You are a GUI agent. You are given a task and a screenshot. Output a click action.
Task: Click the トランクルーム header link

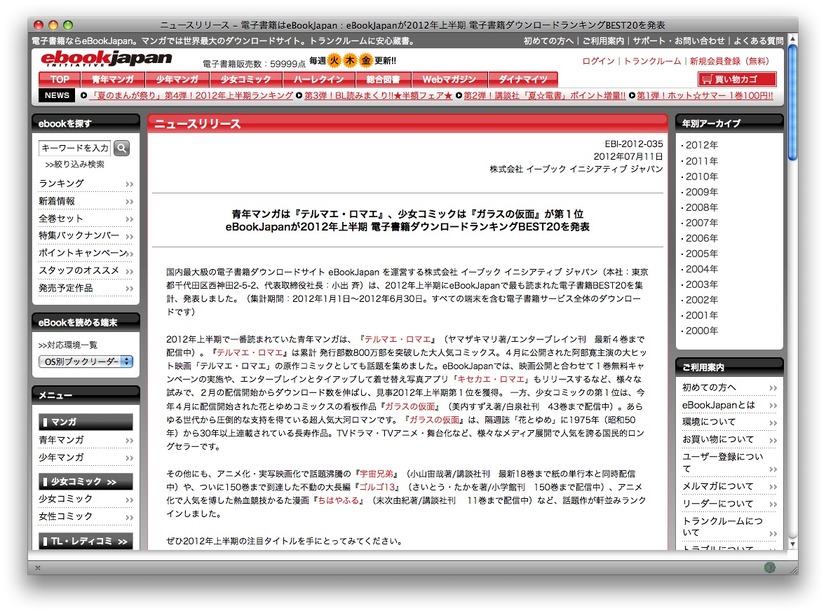tap(652, 61)
